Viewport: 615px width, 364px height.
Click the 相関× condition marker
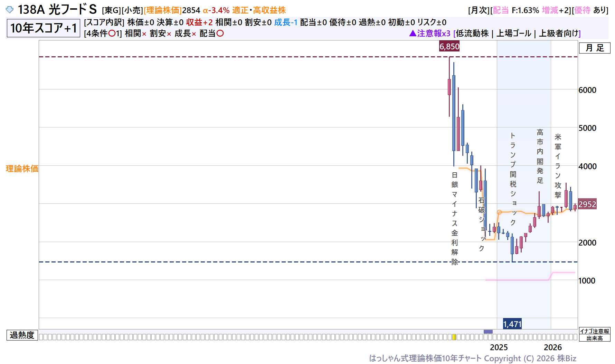tap(135, 33)
